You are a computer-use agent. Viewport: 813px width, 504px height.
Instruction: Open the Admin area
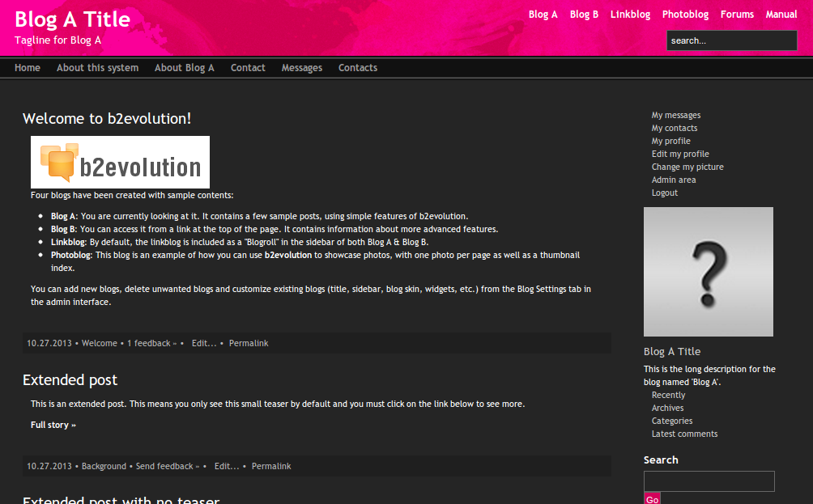674,180
